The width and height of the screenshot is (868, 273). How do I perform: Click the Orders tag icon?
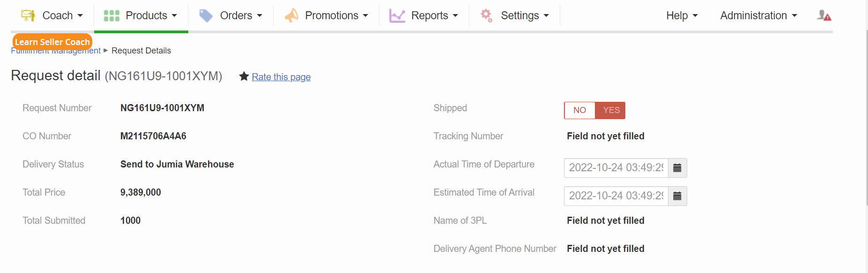(206, 15)
